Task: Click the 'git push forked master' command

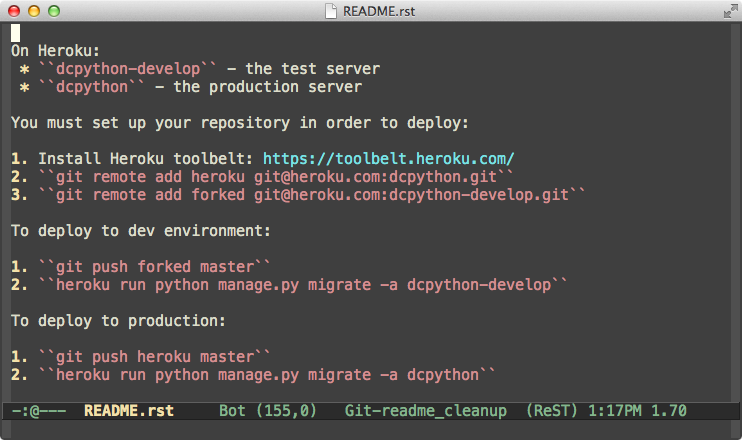Action: coord(155,267)
